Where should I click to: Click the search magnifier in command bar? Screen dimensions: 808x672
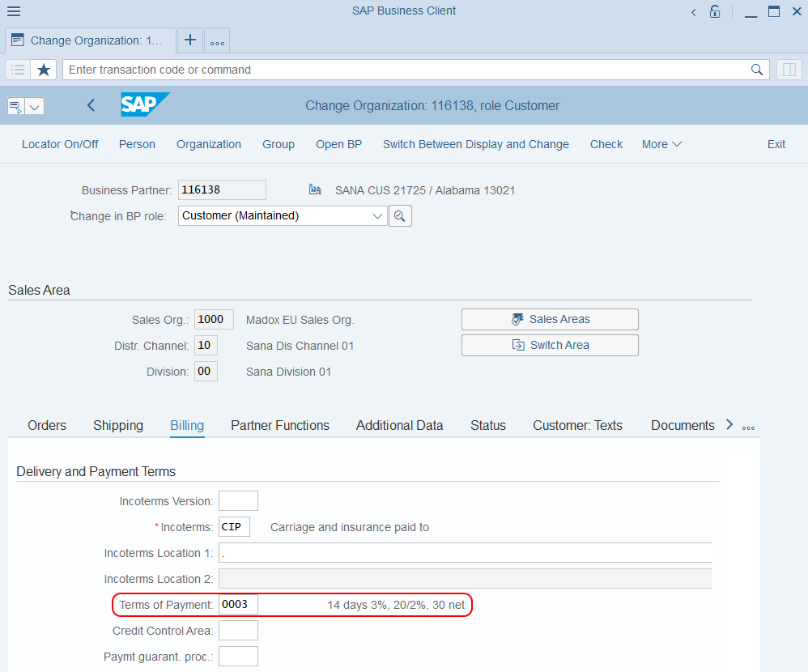pos(756,70)
